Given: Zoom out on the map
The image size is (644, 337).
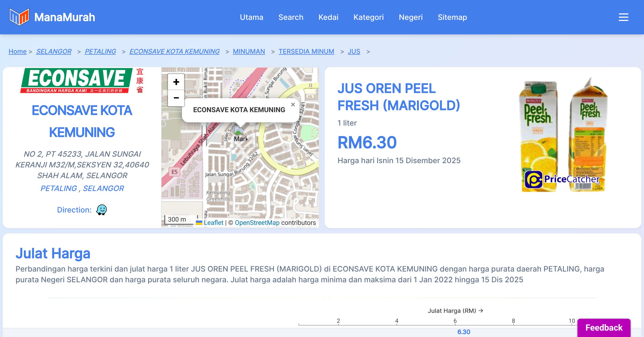Looking at the screenshot, I should tap(176, 98).
